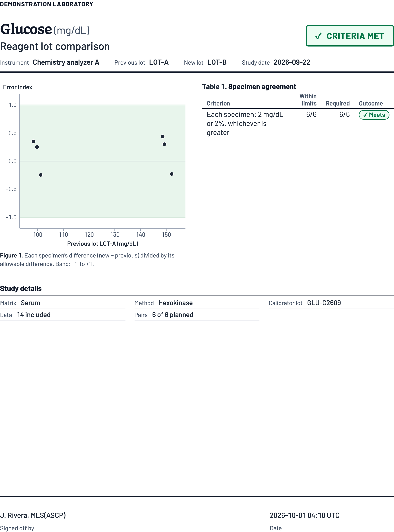Click the Error index axis label
394x532 pixels.
point(18,87)
